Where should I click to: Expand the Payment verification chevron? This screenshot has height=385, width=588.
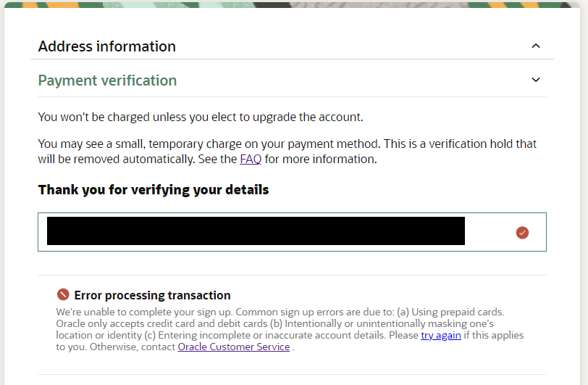click(x=536, y=80)
